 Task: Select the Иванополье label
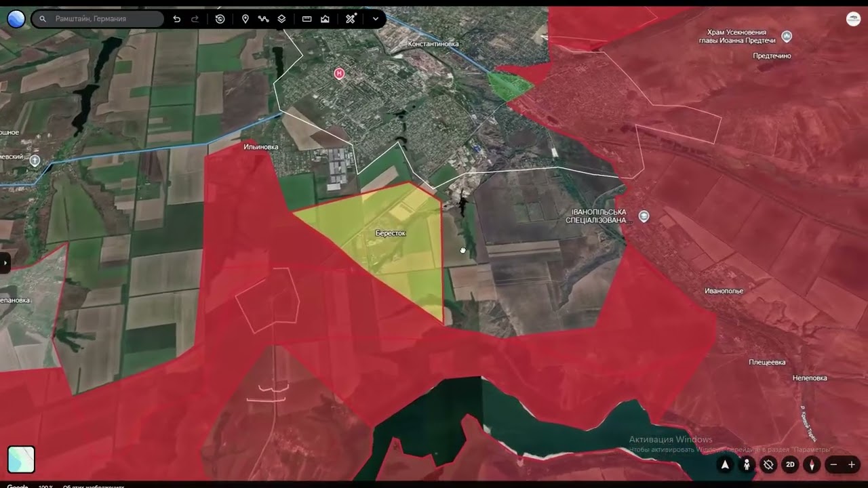pyautogui.click(x=724, y=291)
